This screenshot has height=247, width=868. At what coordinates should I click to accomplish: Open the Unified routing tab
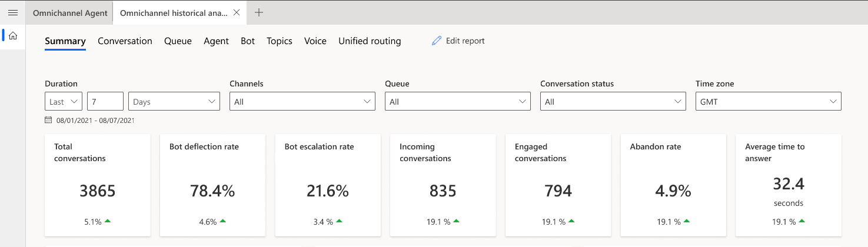pyautogui.click(x=370, y=41)
